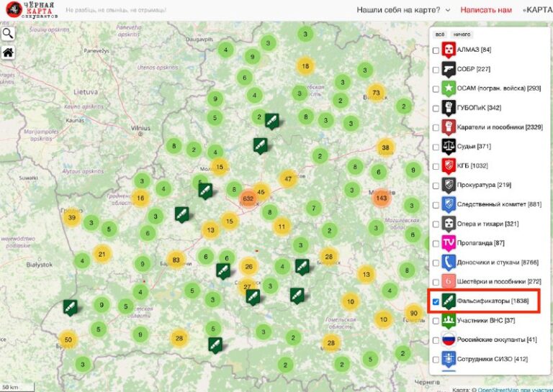The height and width of the screenshot is (392, 553).
Task: Click the Судьи scales icon
Action: [x=449, y=147]
